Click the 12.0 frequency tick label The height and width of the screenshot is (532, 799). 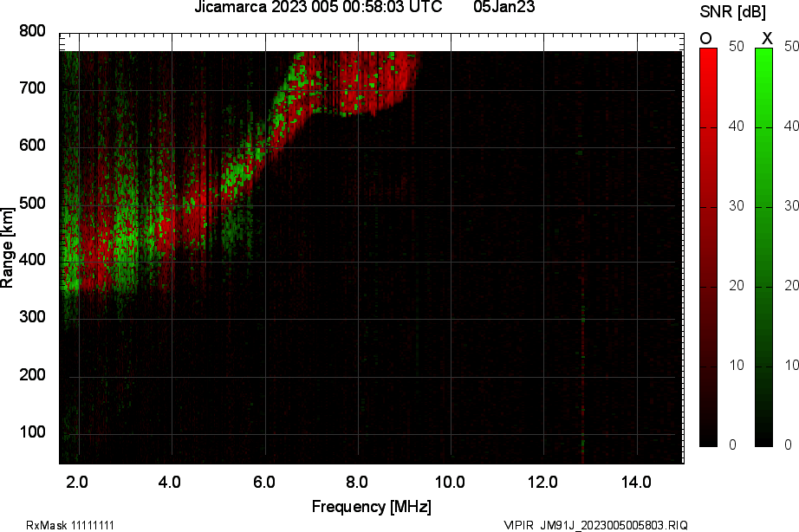tap(542, 482)
